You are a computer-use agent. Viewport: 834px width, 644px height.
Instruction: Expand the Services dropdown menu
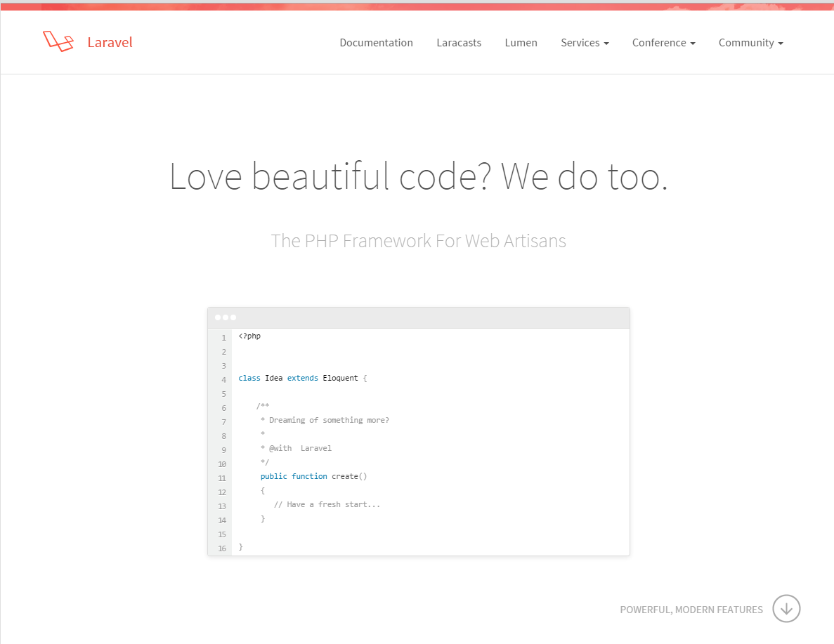[x=585, y=43]
